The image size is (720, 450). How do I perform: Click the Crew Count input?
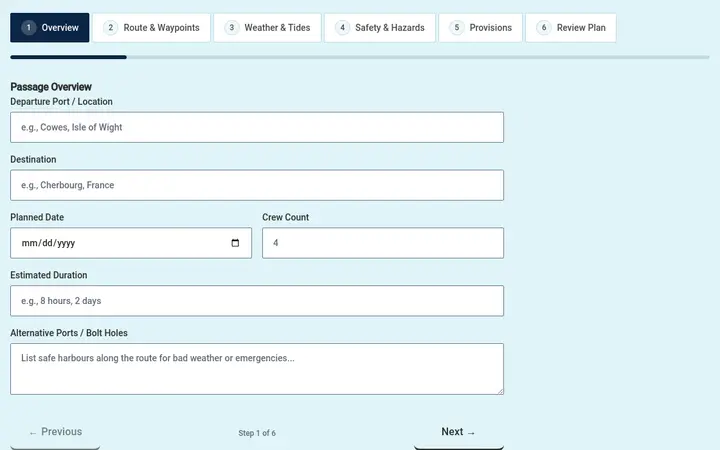coord(383,243)
